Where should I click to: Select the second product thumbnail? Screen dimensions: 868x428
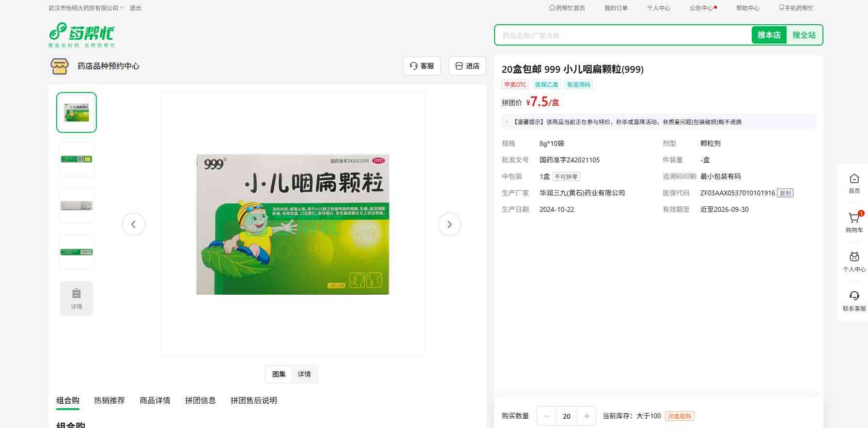[x=77, y=159]
